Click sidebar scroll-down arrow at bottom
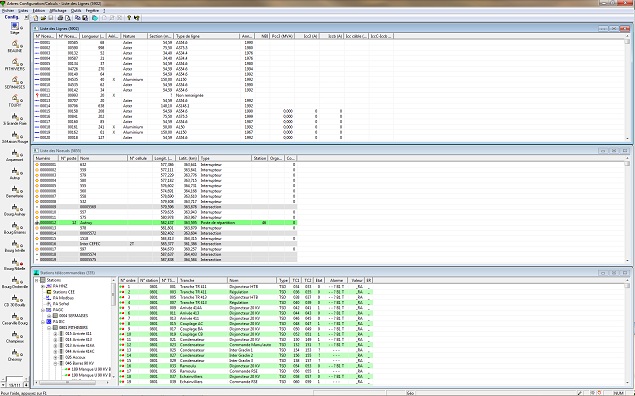 [x=4, y=385]
